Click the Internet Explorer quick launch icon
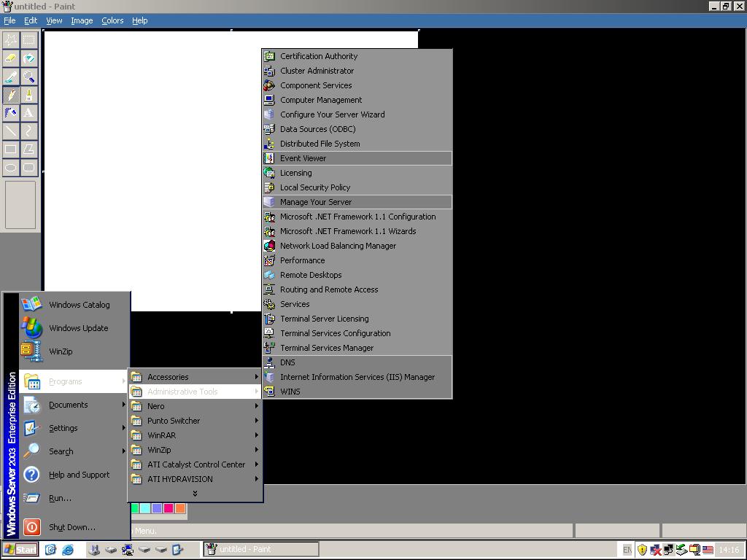The width and height of the screenshot is (747, 560). [68, 550]
